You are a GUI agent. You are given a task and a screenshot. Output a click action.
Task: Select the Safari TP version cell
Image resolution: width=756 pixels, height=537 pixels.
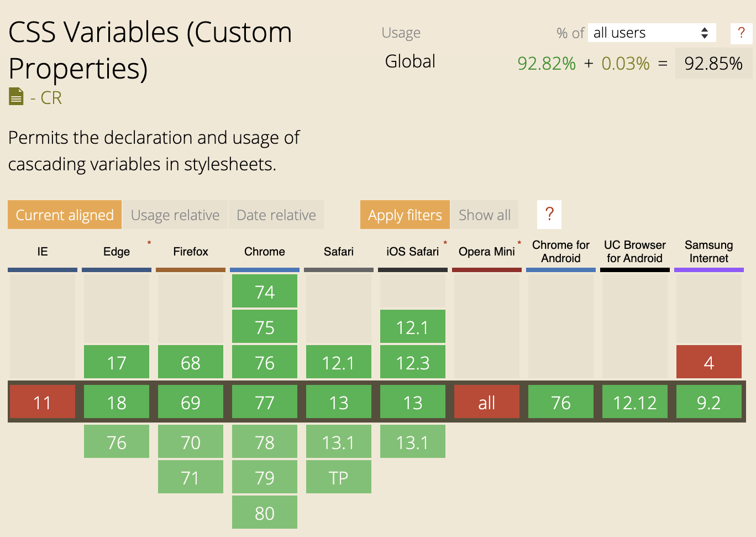click(338, 477)
